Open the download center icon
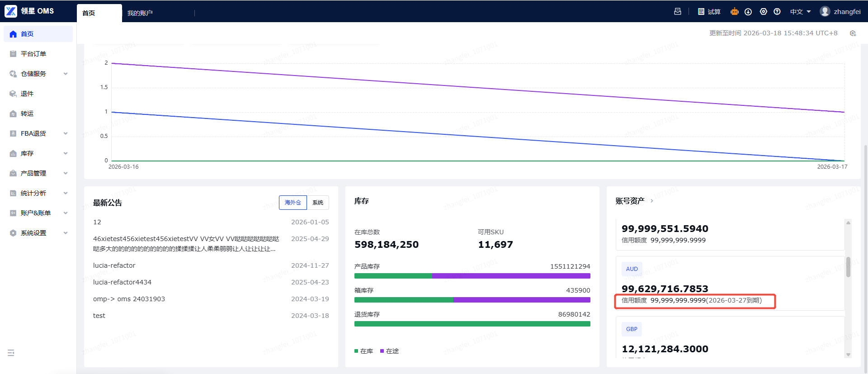868x374 pixels. 748,12
